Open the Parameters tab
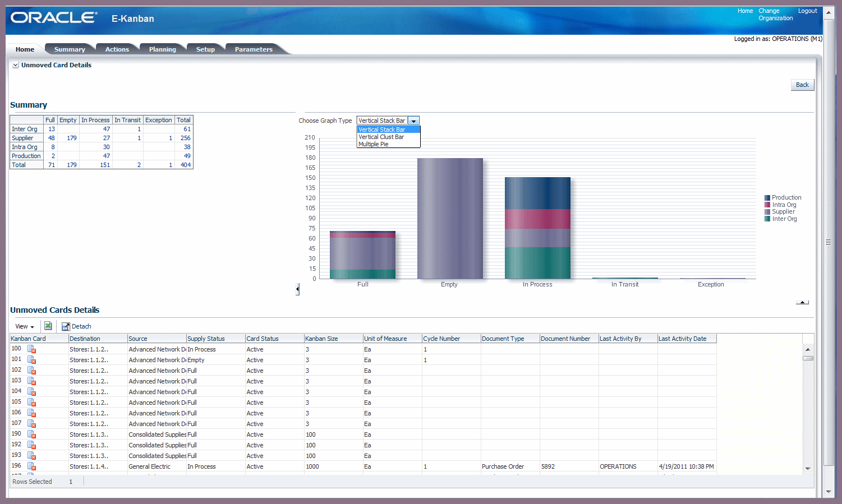 254,49
